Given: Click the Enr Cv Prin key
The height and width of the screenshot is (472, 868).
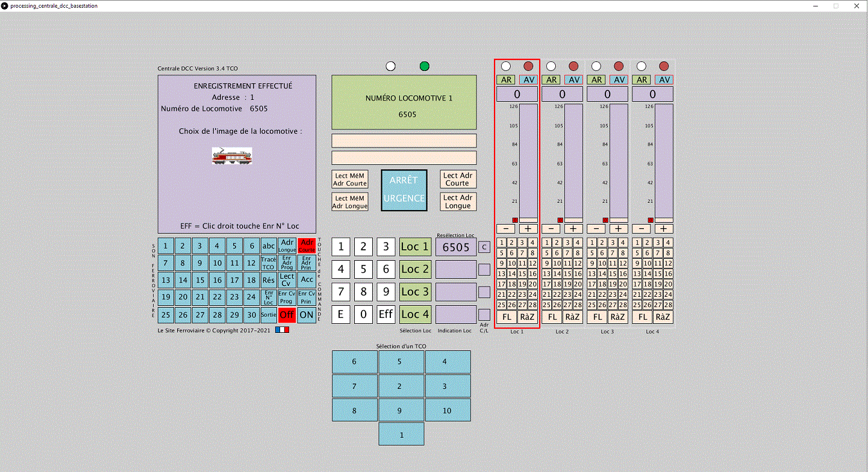Looking at the screenshot, I should pyautogui.click(x=307, y=297).
